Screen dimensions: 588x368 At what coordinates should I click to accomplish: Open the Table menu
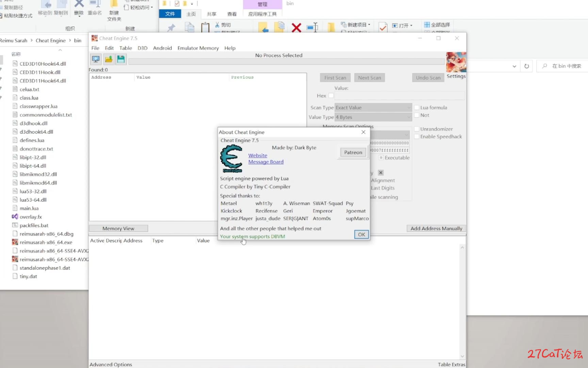126,48
